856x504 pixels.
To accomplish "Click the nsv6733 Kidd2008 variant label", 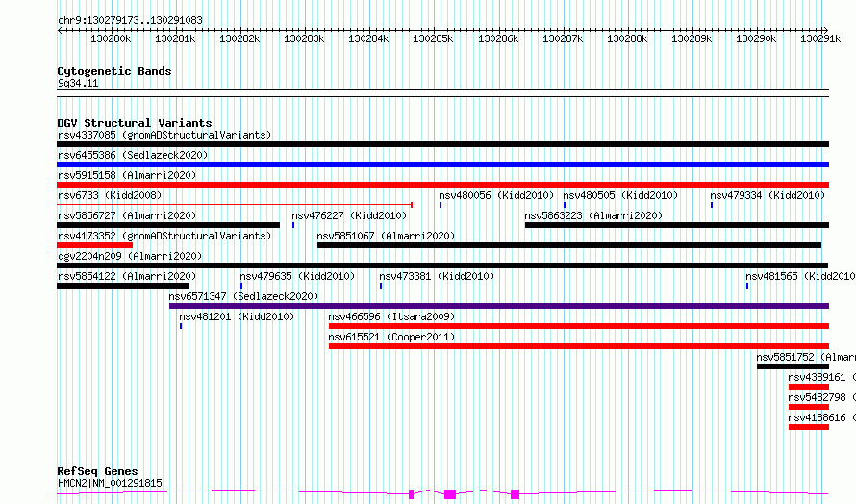I will pyautogui.click(x=110, y=195).
